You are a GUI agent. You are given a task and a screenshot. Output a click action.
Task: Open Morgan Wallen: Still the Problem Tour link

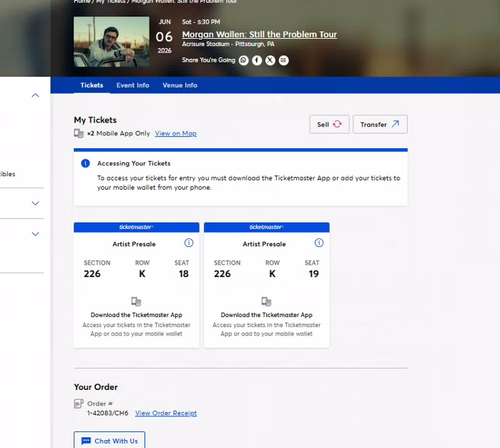(259, 34)
